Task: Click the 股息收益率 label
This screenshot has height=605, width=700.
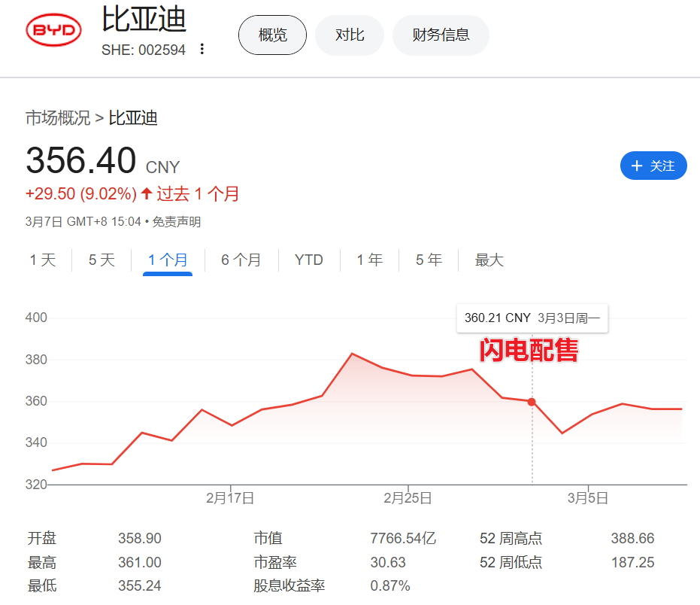Action: click(289, 585)
